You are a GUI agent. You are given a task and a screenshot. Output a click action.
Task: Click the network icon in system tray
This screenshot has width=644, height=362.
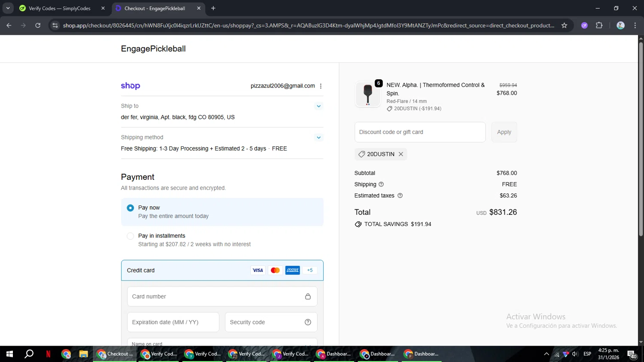click(x=557, y=354)
